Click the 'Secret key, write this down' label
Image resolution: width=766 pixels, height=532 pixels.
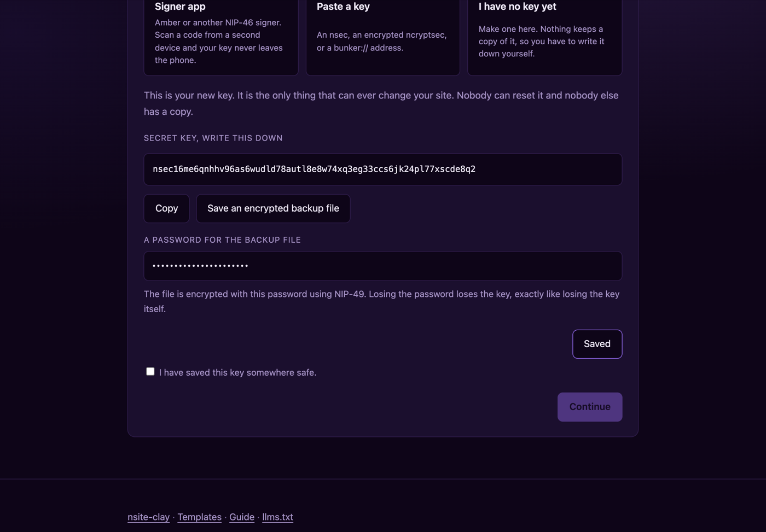click(x=213, y=138)
